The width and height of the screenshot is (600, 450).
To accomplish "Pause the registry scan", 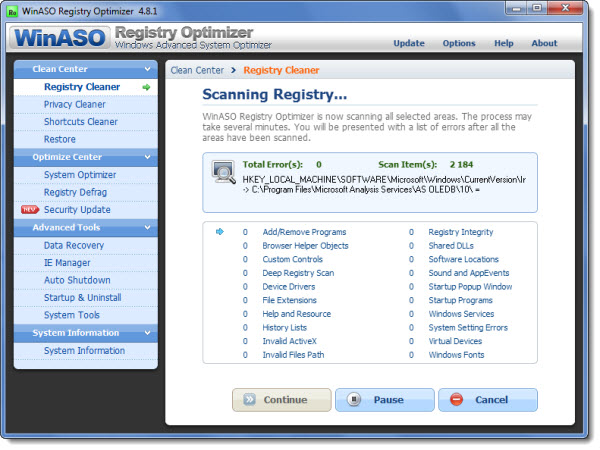I will click(x=385, y=400).
